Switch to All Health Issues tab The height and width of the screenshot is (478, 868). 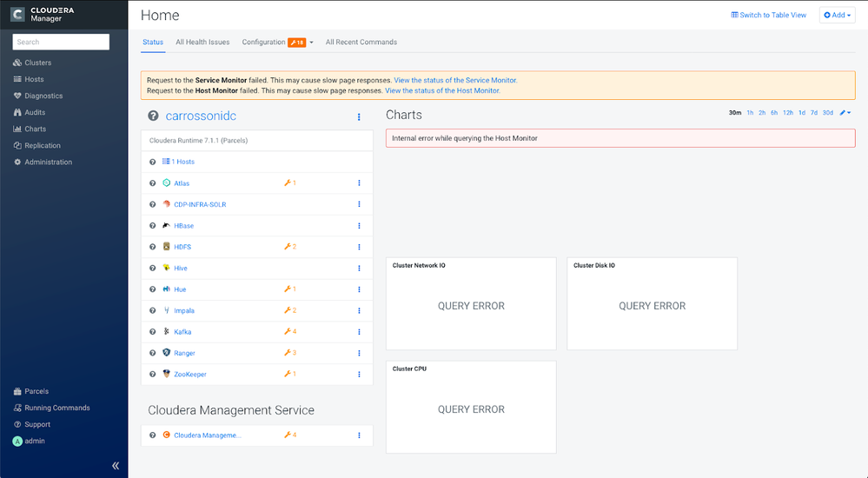click(202, 42)
